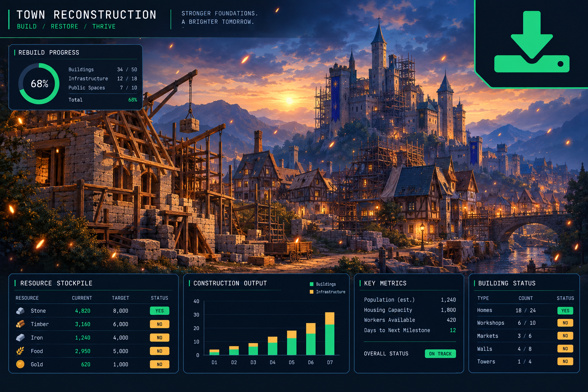Click the Gold coin icon

20,364
